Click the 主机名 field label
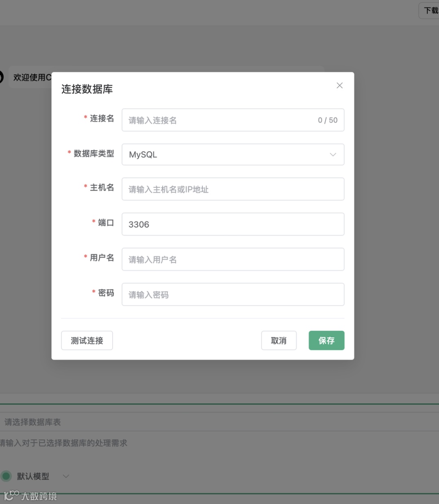The height and width of the screenshot is (504, 439). pos(102,187)
